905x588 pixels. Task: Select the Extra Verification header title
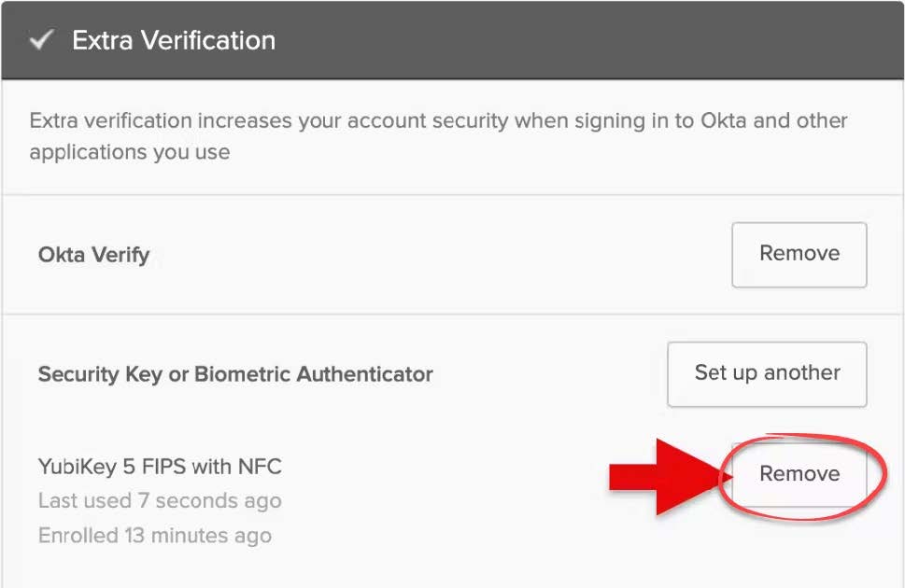pyautogui.click(x=174, y=41)
